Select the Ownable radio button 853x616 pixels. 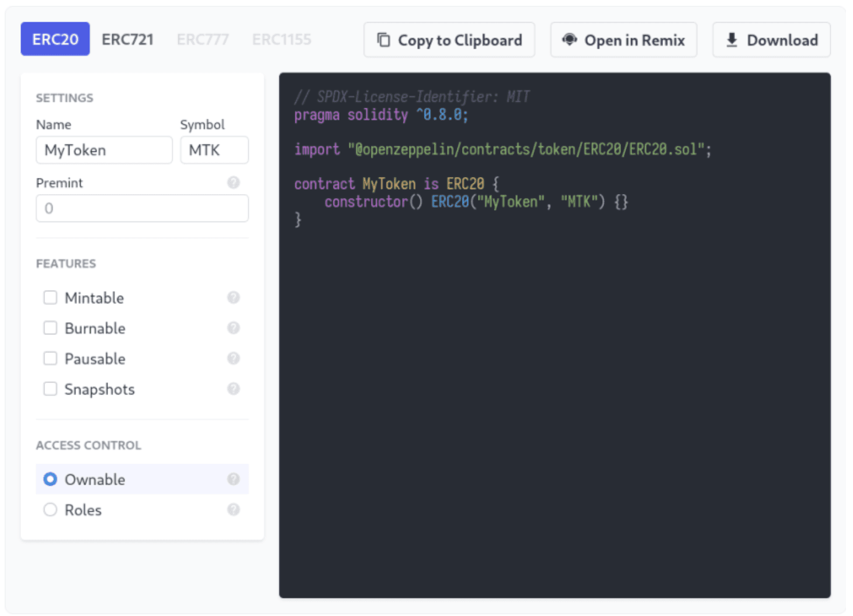pos(50,479)
